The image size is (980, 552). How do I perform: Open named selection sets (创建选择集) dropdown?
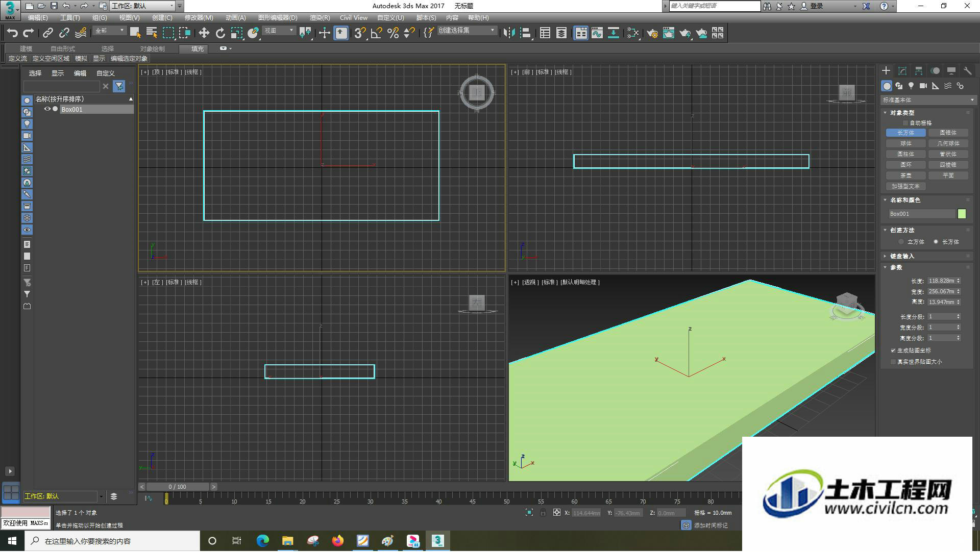click(x=467, y=31)
